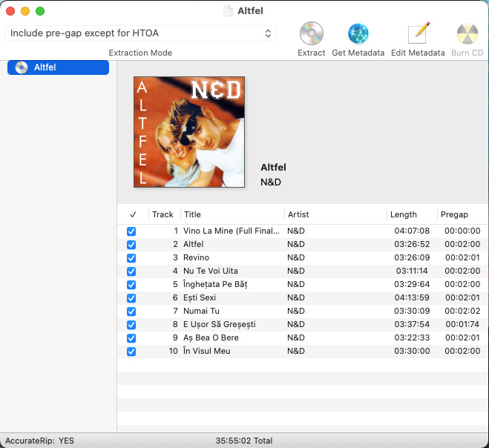Viewport: 489px width, 448px height.
Task: Click the N&D artist cell for Revino
Action: [x=296, y=257]
